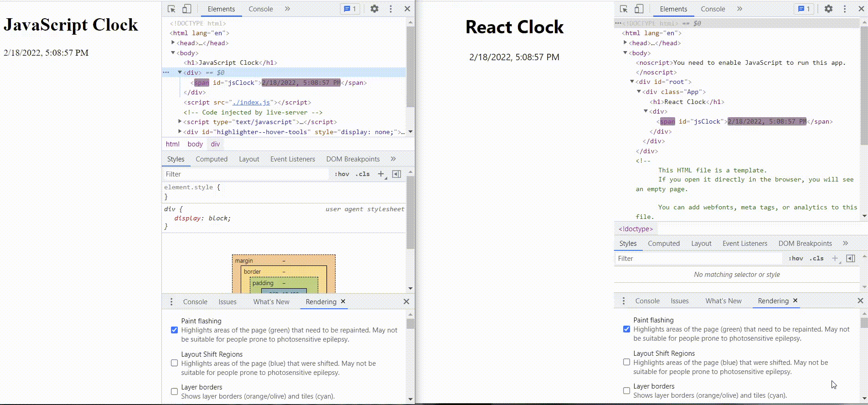Toggle .cls editor in left Styles pane
Image resolution: width=868 pixels, height=405 pixels.
(x=362, y=174)
